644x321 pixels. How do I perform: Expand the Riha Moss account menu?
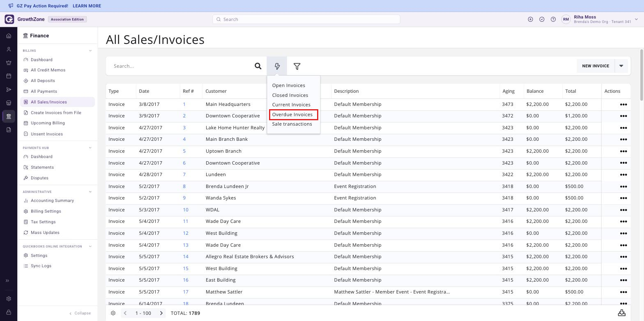pos(636,19)
